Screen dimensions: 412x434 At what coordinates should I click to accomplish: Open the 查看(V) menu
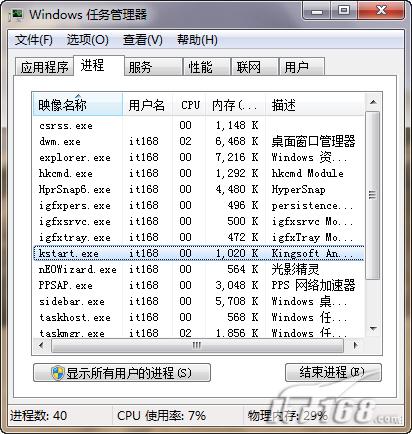[143, 40]
